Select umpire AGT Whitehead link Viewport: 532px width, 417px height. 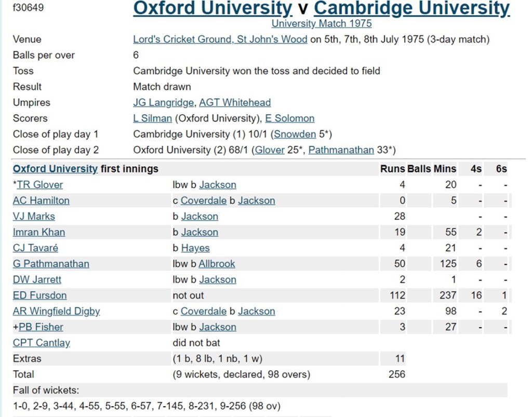pos(235,103)
